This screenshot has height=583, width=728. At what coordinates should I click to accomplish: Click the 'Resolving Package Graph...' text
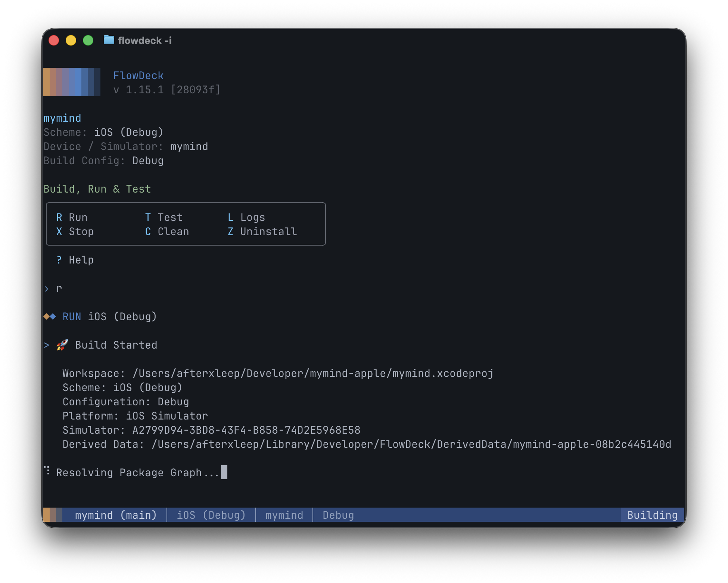pos(137,473)
